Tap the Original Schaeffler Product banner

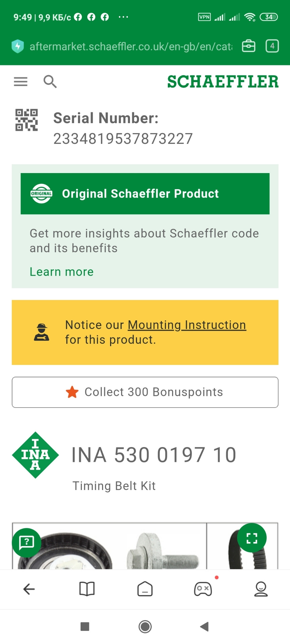click(145, 194)
